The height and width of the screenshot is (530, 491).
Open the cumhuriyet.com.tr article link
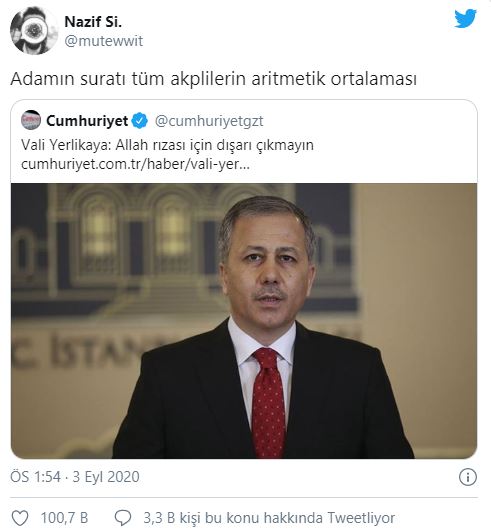click(135, 164)
